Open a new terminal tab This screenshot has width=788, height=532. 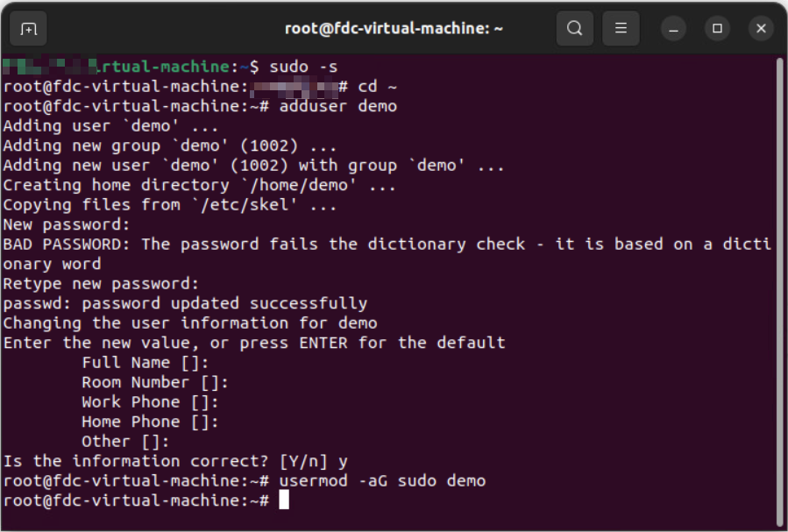coord(29,29)
